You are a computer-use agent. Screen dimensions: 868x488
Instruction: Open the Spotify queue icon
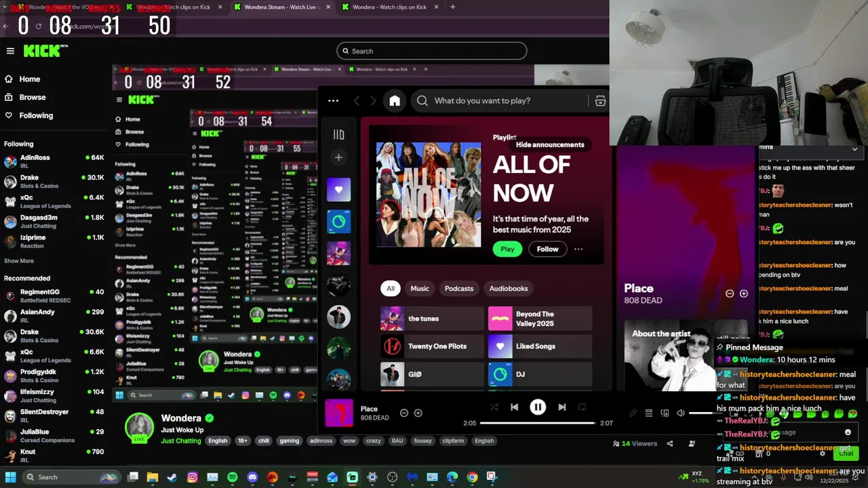pos(649,413)
